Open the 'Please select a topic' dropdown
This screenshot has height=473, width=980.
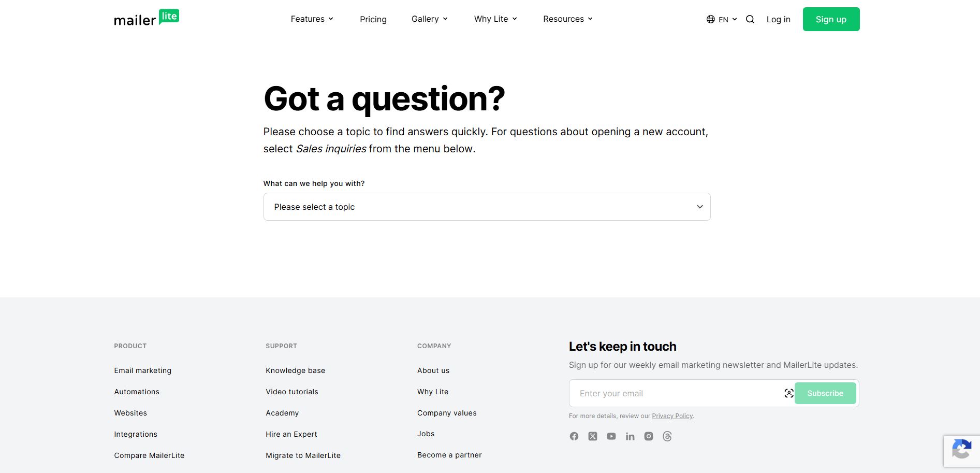click(487, 207)
